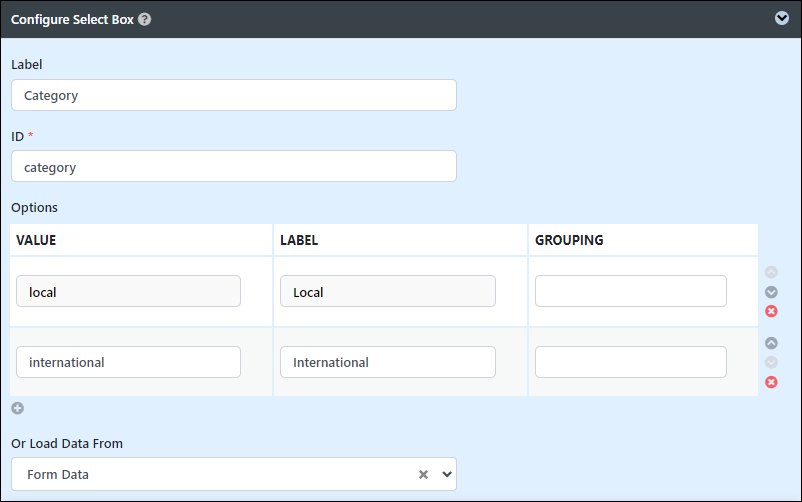The width and height of the screenshot is (802, 502).
Task: Move the local option row down
Action: pyautogui.click(x=771, y=292)
